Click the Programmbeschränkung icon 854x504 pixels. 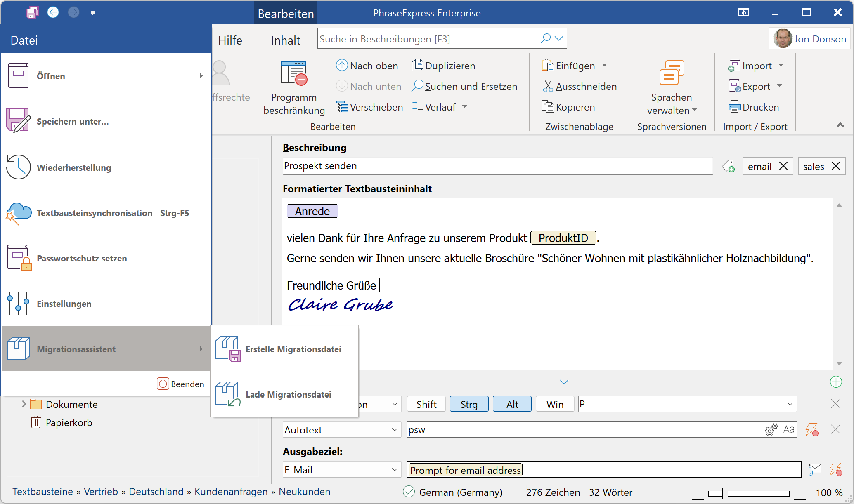pyautogui.click(x=294, y=73)
